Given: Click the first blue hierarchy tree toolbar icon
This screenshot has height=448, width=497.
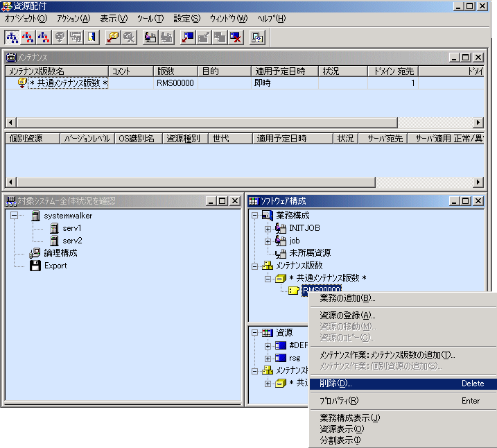Looking at the screenshot, I should pos(12,37).
